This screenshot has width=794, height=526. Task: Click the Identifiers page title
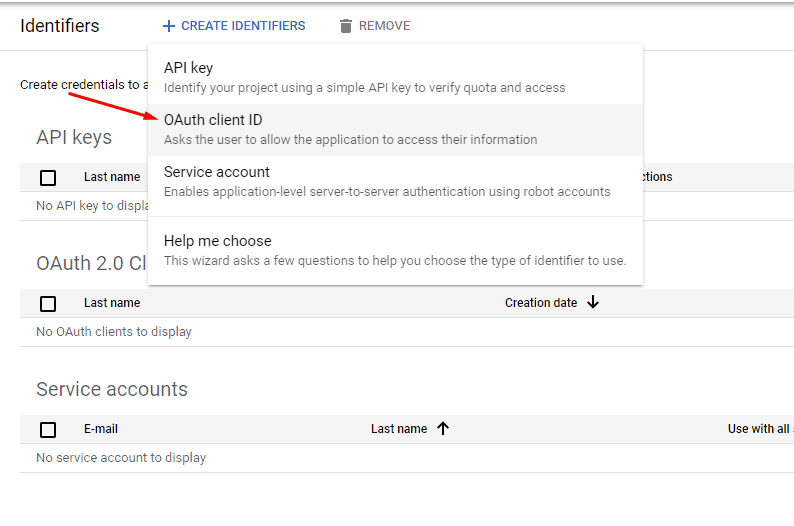click(x=60, y=26)
